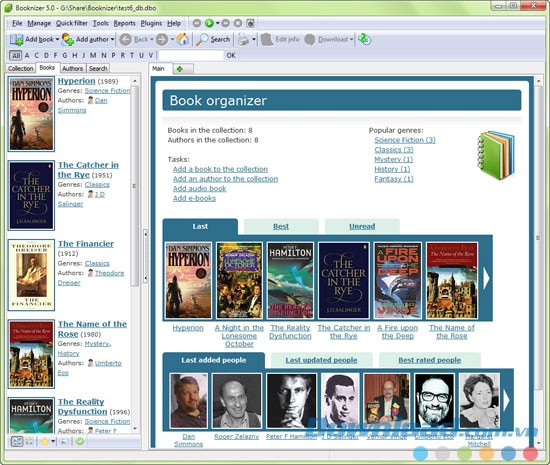Click the Add audio book link
This screenshot has width=550, height=465.
pos(200,189)
